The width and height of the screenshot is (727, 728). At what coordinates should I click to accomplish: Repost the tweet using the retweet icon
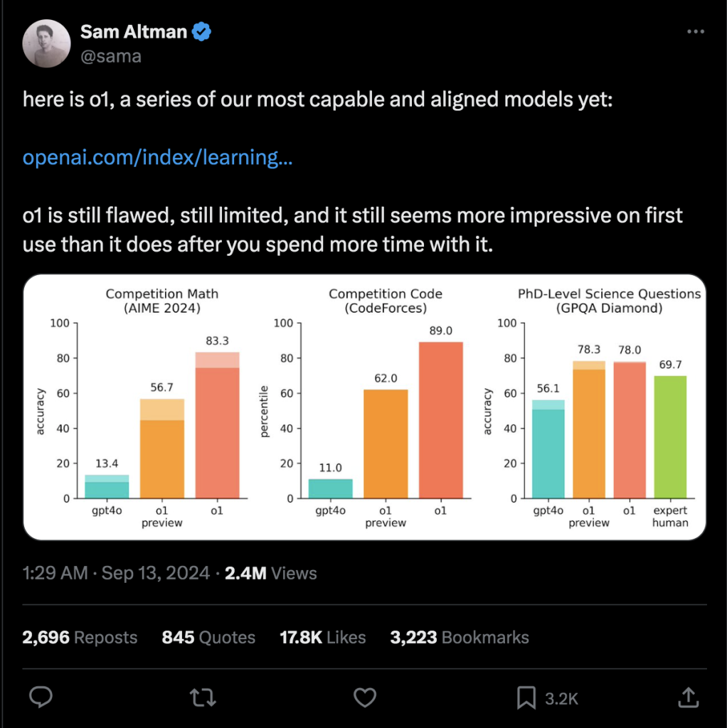coord(203,697)
